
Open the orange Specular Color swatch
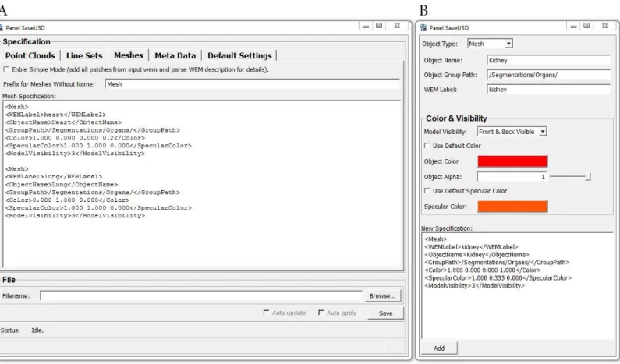pos(512,207)
